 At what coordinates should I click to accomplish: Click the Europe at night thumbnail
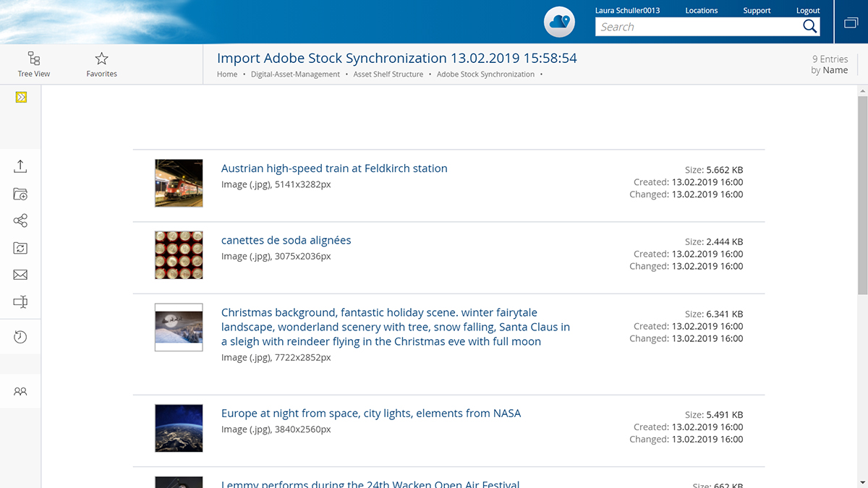tap(179, 428)
